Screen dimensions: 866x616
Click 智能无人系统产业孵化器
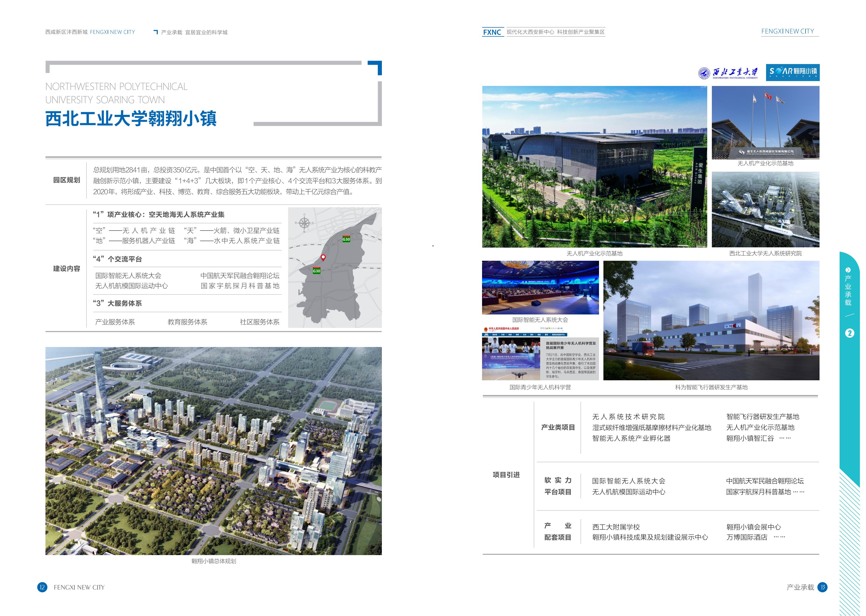tap(631, 438)
